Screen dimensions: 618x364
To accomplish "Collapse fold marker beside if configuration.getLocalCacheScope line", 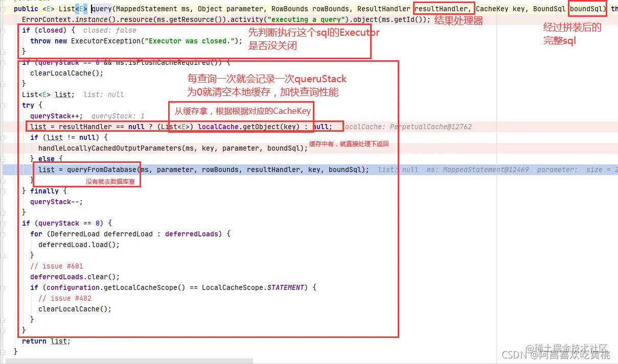I will click(4, 287).
